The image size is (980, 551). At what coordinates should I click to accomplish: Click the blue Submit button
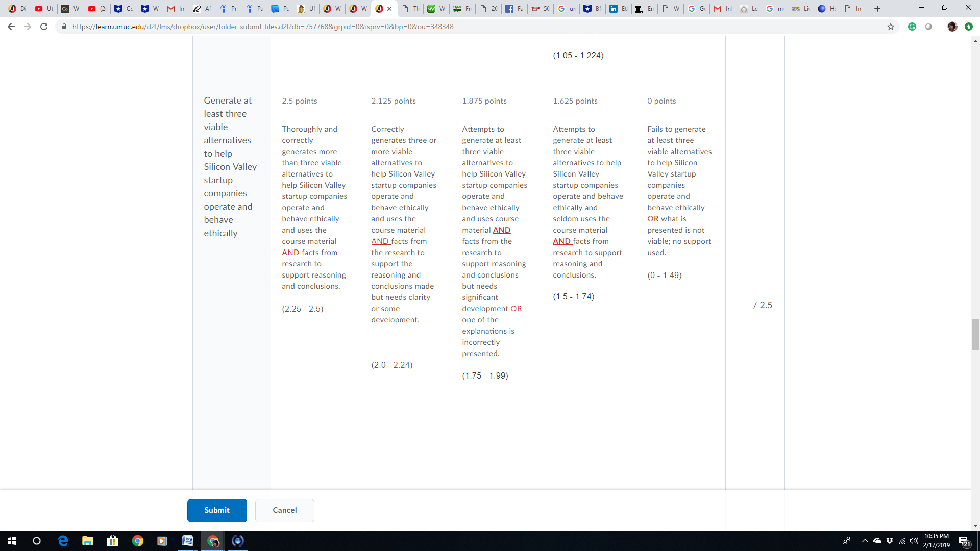[217, 510]
